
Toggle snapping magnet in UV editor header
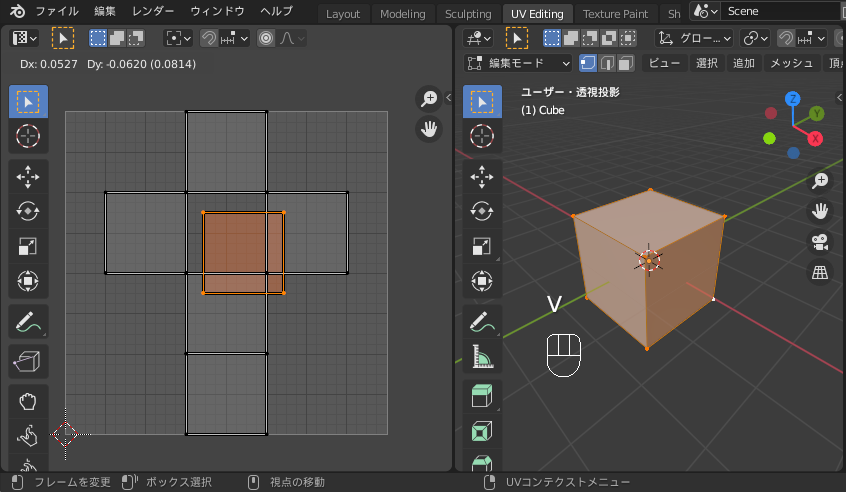(x=209, y=38)
